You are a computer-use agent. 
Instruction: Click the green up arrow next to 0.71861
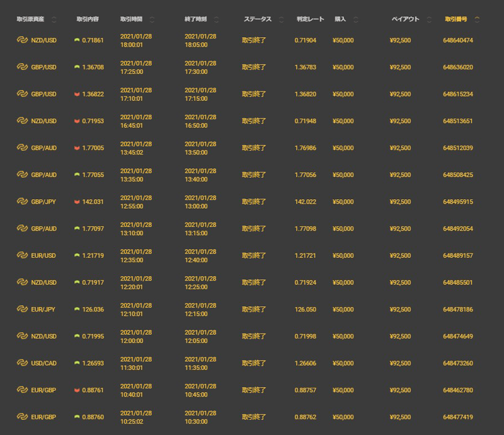pyautogui.click(x=77, y=40)
